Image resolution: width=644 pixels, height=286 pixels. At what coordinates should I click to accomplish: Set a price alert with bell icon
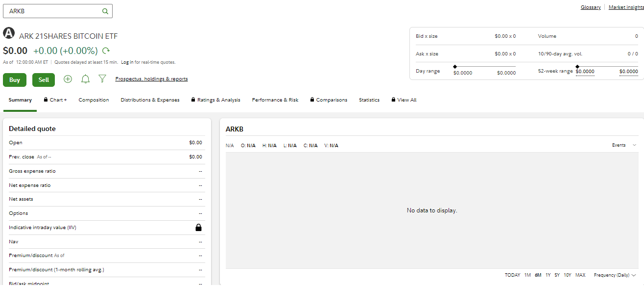pos(85,79)
